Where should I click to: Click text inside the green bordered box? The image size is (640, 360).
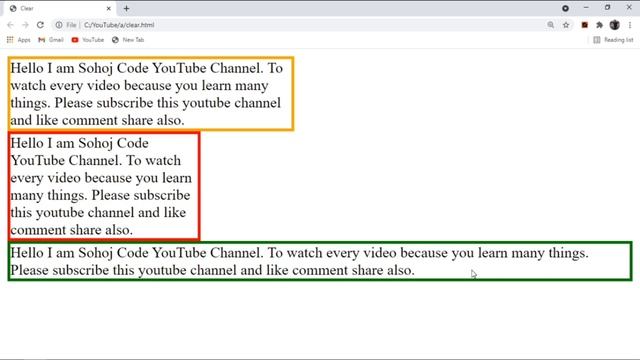tap(300, 261)
